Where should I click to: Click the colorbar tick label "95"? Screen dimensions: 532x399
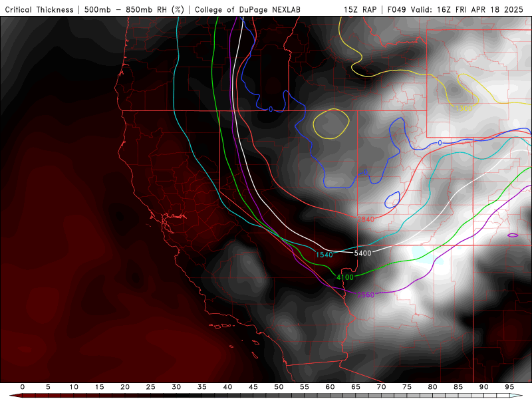509,387
